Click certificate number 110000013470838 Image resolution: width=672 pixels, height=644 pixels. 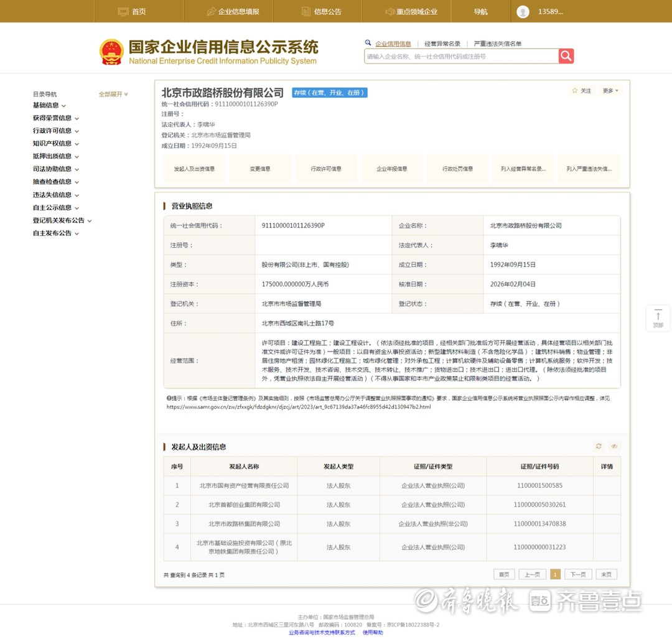click(539, 523)
